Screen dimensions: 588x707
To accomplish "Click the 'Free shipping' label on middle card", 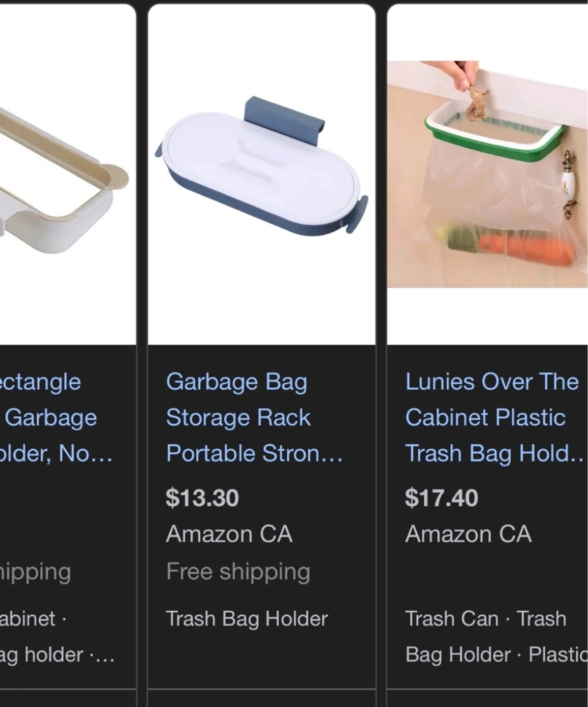I will click(x=238, y=572).
